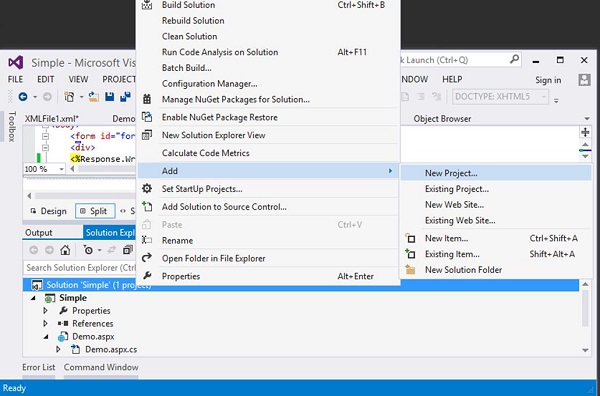Click the account avatar icon beside Sign in
Viewport: 600px width, 396px height.
(584, 80)
